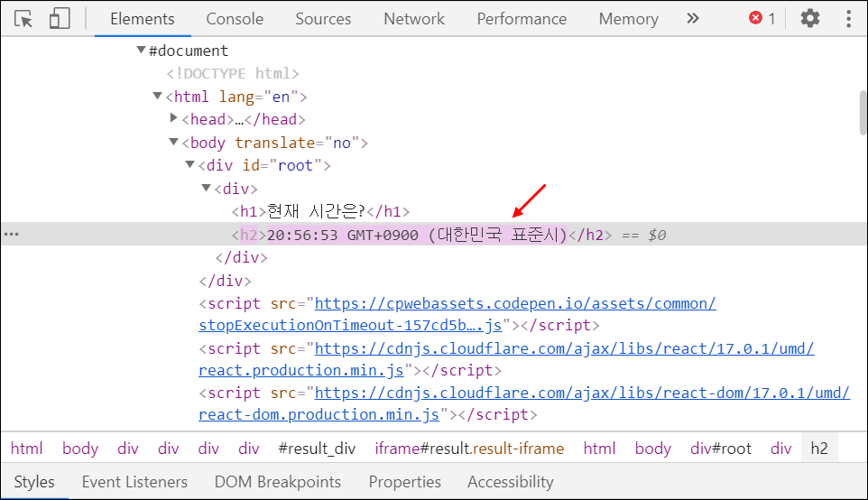Click h2 breadcrumb
Image resolution: width=868 pixels, height=500 pixels.
(819, 448)
